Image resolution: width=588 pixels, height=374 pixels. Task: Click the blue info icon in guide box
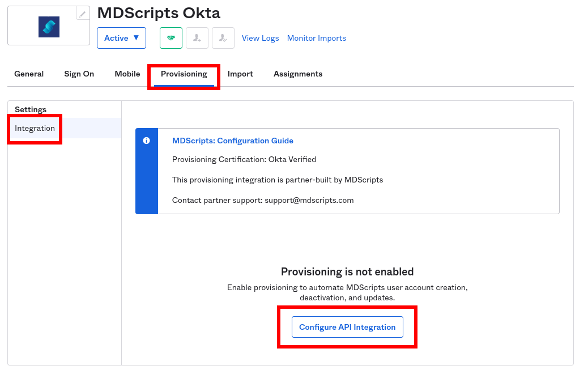click(146, 141)
